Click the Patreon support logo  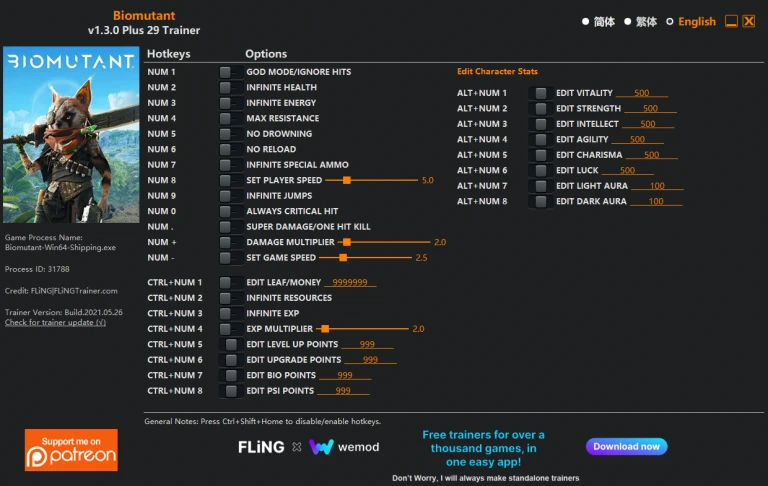click(x=71, y=451)
